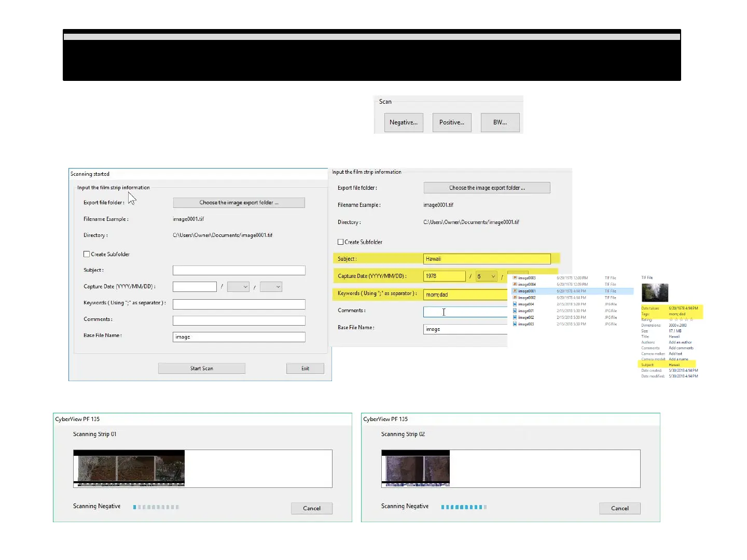The width and height of the screenshot is (747, 560).
Task: Cancel the Scanning Strip 01 operation
Action: pyautogui.click(x=311, y=508)
